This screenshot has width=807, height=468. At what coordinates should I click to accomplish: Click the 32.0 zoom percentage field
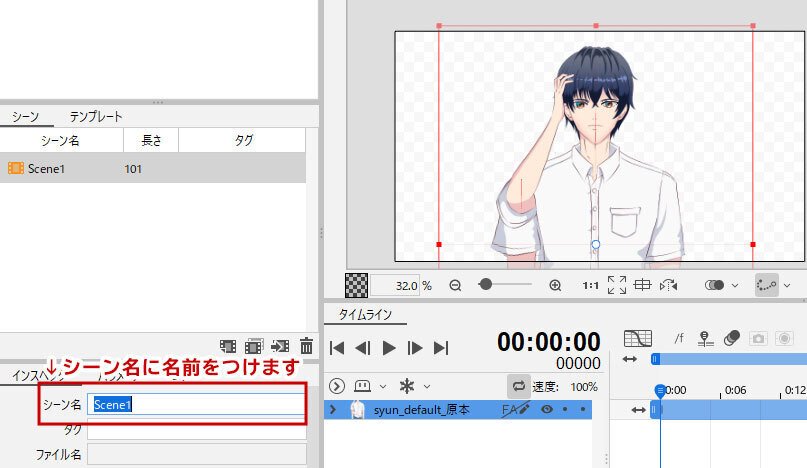(395, 285)
